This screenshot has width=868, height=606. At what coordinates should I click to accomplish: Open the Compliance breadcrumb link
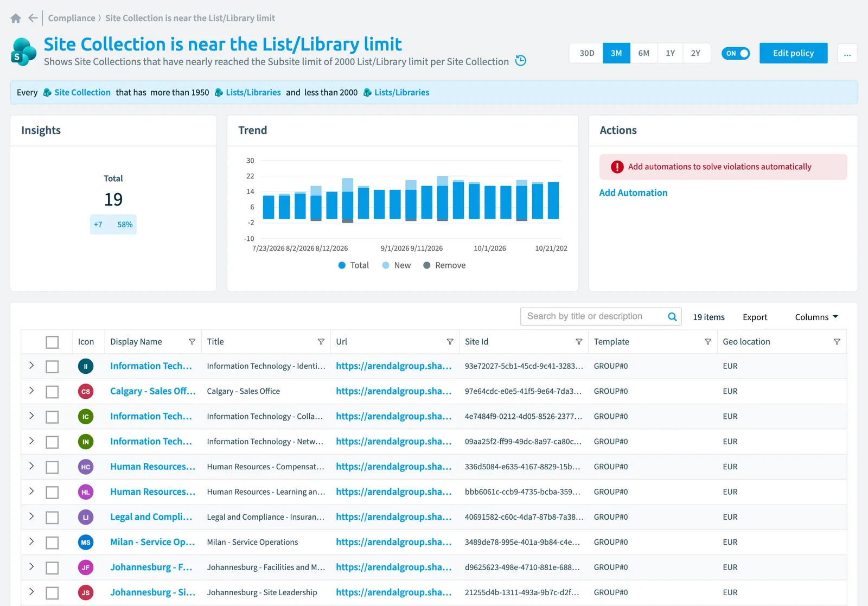tap(72, 18)
